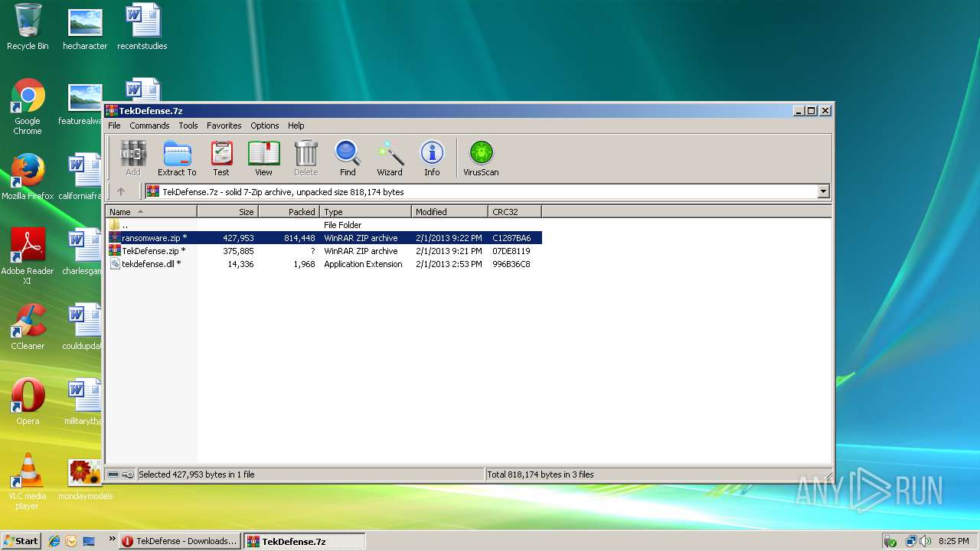Sort files by Packed column header
Screen dimensions: 980x551
pos(289,212)
